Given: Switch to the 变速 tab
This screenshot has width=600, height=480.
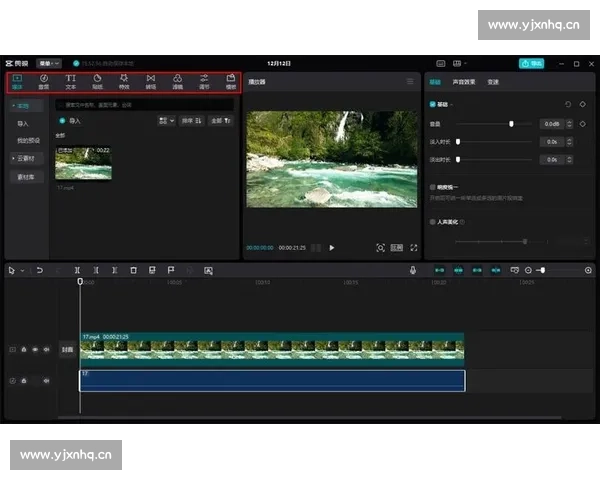Looking at the screenshot, I should [x=493, y=82].
